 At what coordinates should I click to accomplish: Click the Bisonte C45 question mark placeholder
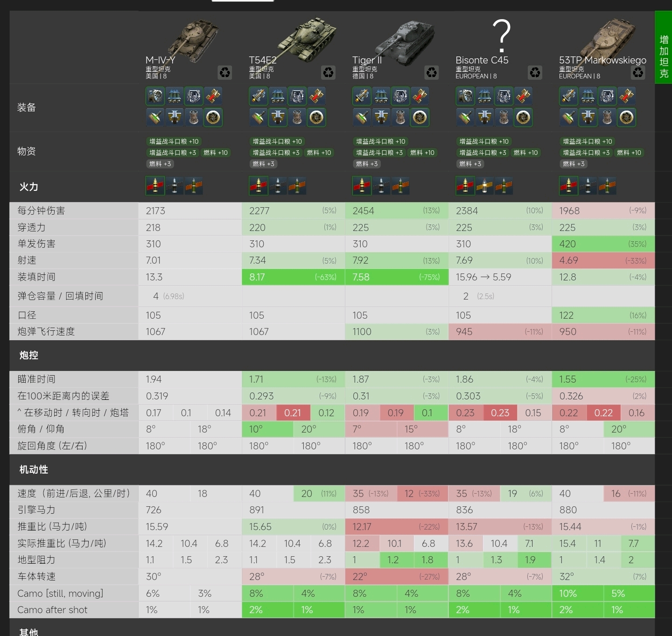click(502, 35)
